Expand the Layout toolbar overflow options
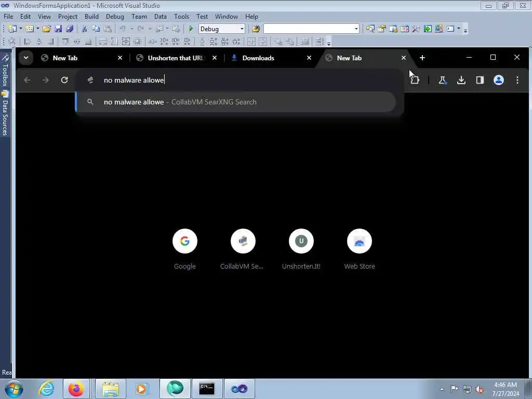 coord(329,43)
